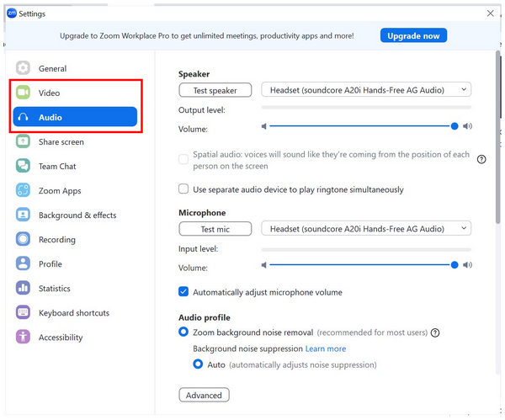Image resolution: width=505 pixels, height=420 pixels.
Task: Click the settings panel vertical scrollbar
Action: (498, 137)
